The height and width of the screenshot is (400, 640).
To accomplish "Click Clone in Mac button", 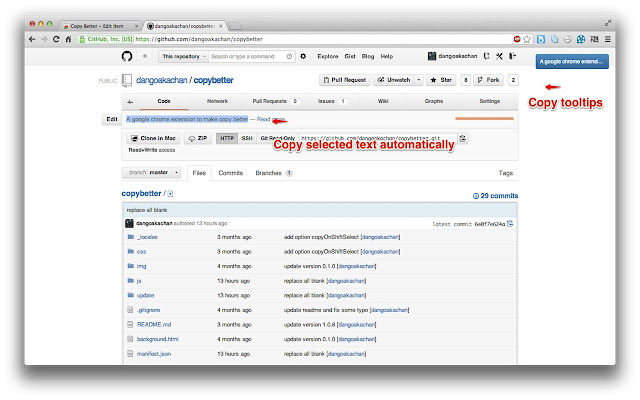I will 153,138.
